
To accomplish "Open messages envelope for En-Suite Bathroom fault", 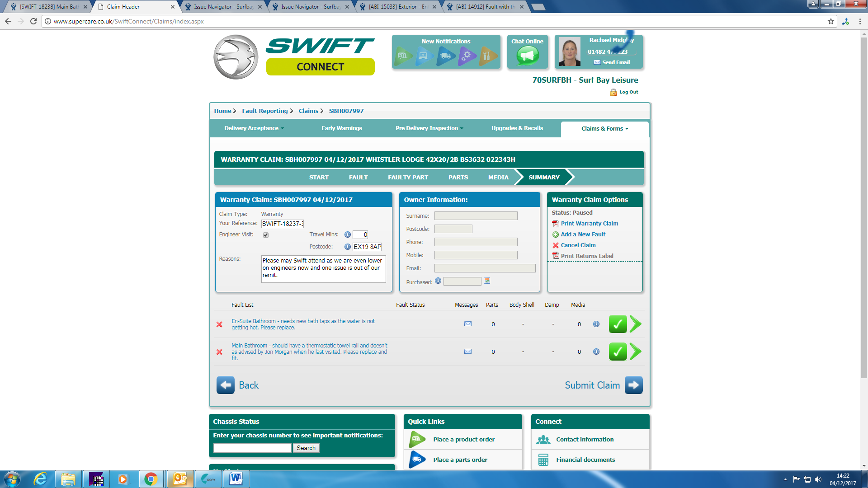I will point(468,324).
